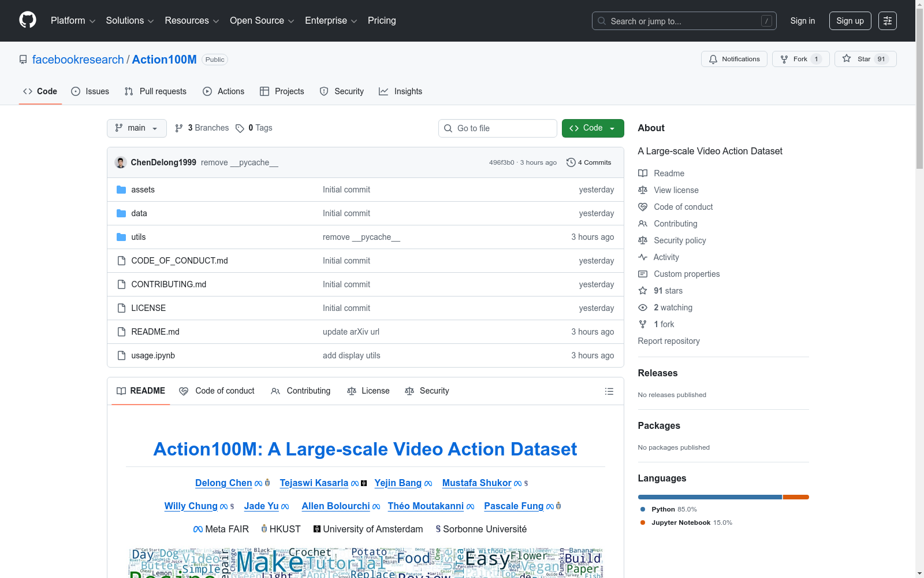This screenshot has height=578, width=924.
Task: Click the utils folder icon
Action: [121, 237]
